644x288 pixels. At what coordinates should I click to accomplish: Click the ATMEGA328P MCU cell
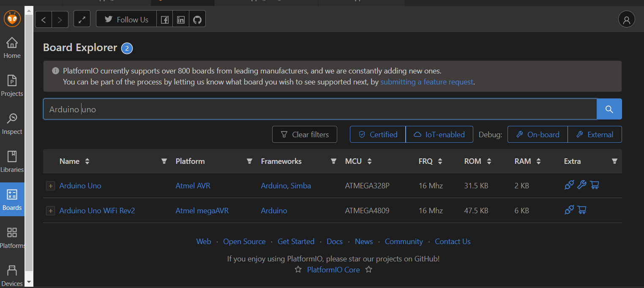coord(367,186)
